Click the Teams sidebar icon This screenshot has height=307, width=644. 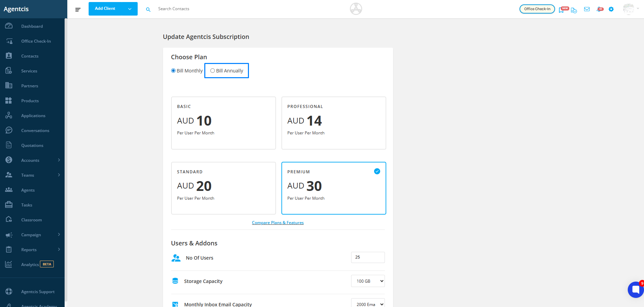coord(9,175)
